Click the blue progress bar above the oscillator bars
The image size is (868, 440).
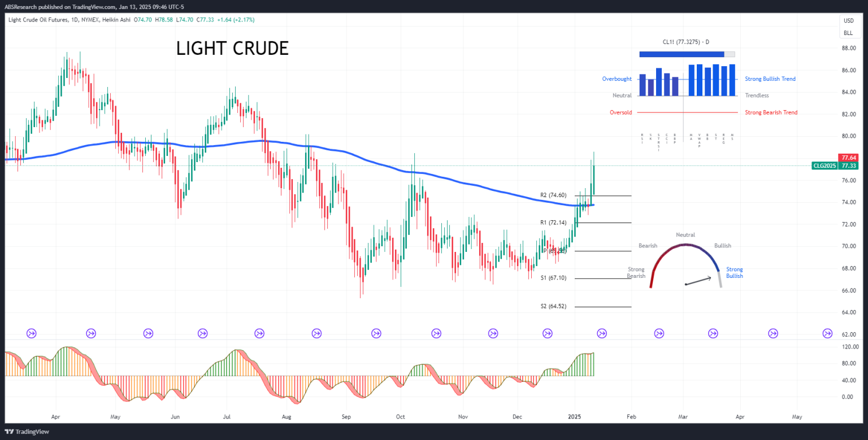pos(682,54)
